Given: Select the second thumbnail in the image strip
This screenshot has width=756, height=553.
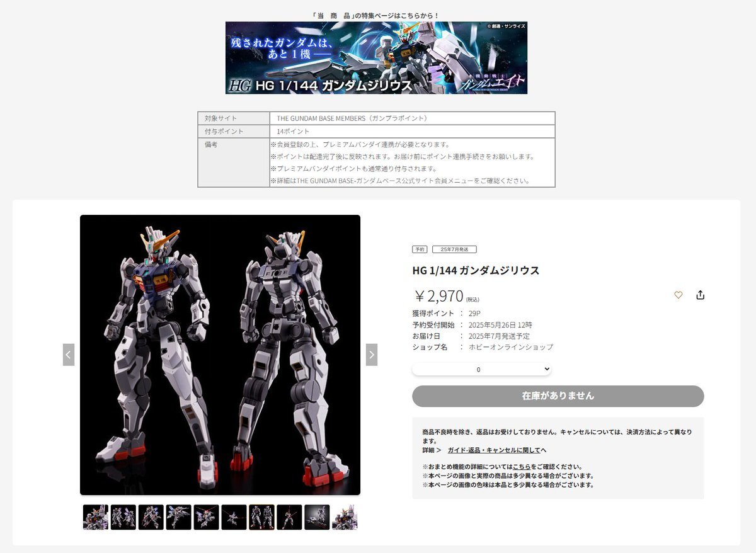Looking at the screenshot, I should [x=123, y=517].
